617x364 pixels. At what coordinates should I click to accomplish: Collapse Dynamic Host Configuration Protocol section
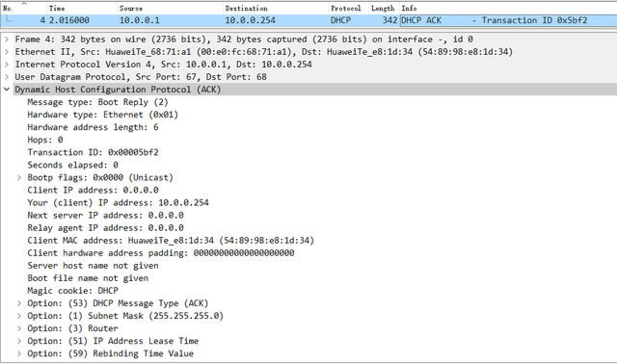[7, 90]
